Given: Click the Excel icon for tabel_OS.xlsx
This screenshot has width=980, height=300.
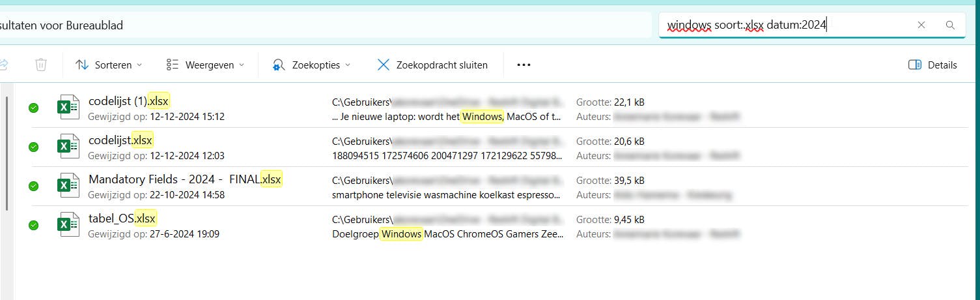Looking at the screenshot, I should click(x=64, y=225).
